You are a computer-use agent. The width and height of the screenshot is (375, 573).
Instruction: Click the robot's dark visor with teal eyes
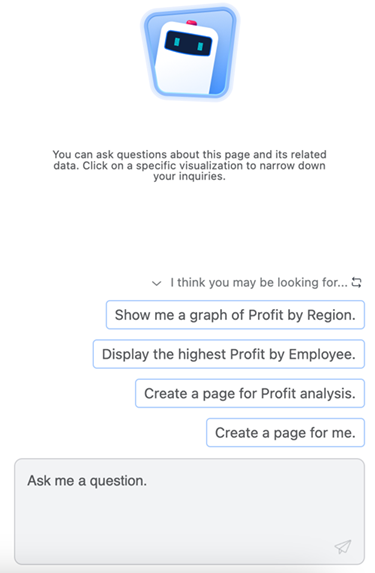pyautogui.click(x=188, y=43)
